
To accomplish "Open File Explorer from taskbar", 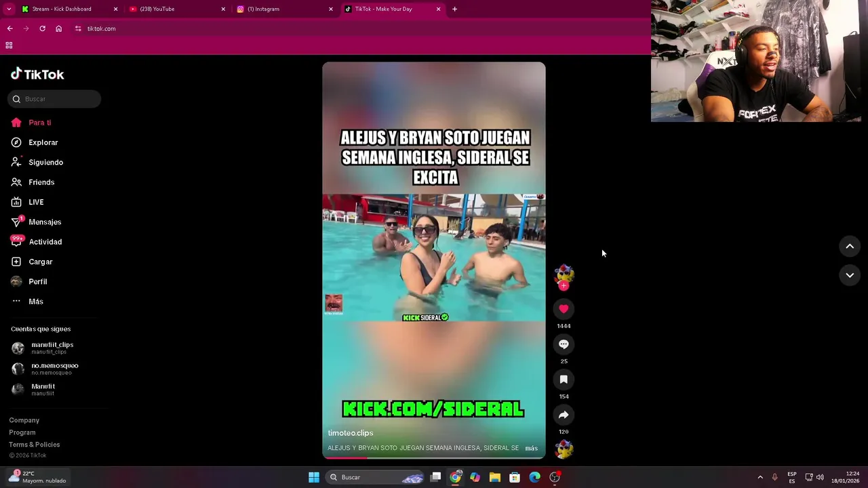I will (495, 477).
